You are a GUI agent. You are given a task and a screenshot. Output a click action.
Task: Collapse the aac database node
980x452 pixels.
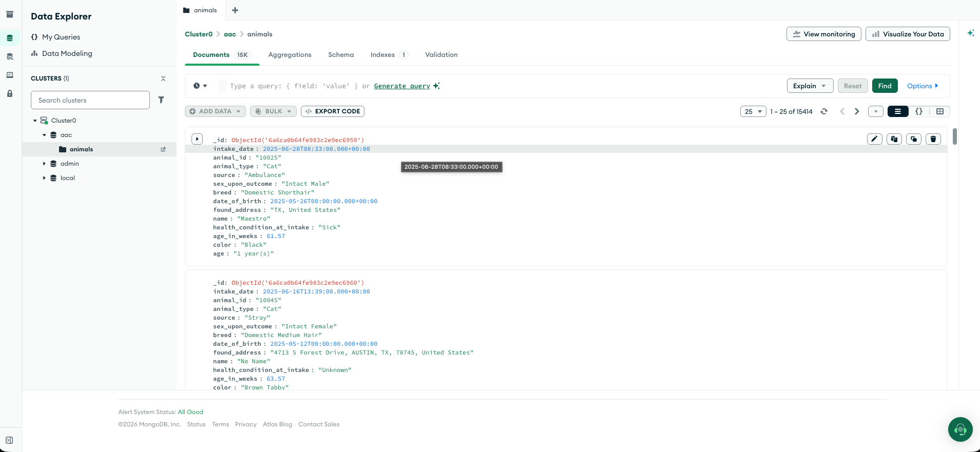pos(44,135)
